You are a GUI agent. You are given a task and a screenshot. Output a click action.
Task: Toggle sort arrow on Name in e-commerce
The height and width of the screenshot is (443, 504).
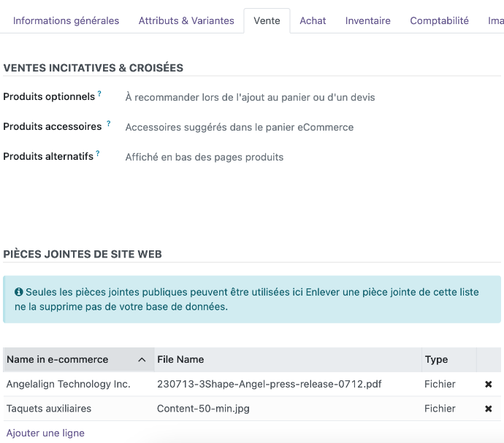(141, 360)
